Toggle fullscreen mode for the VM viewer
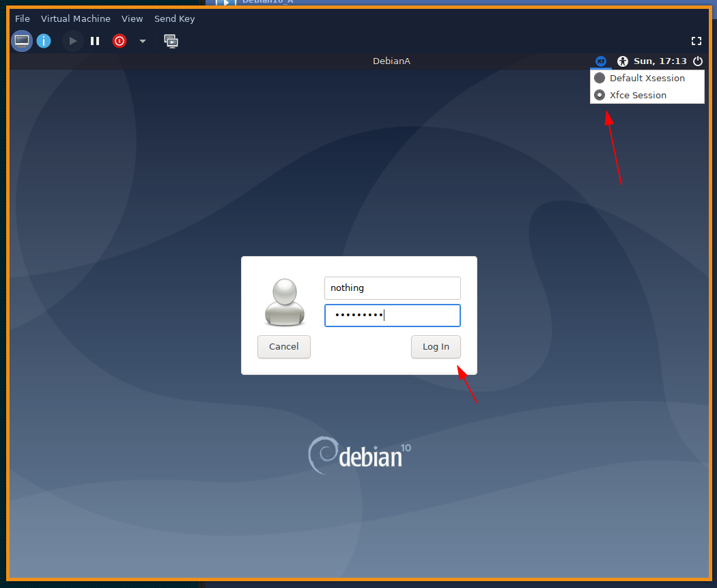717x588 pixels. point(696,41)
